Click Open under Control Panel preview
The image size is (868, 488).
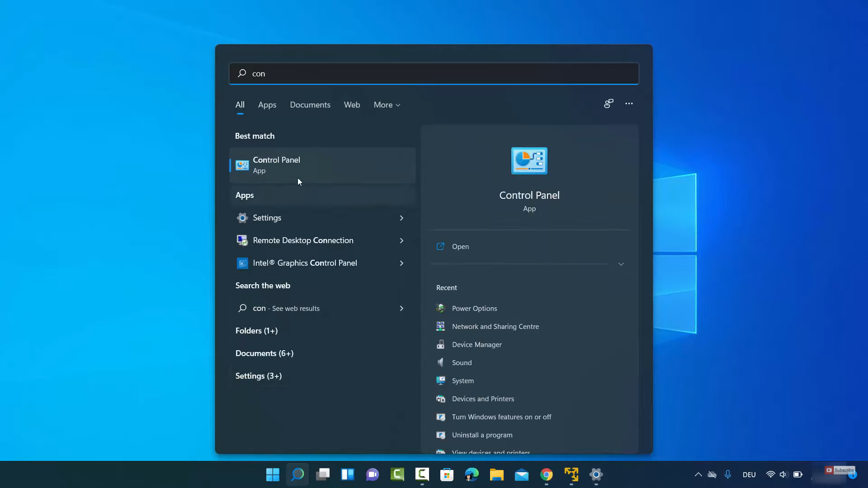pyautogui.click(x=460, y=246)
